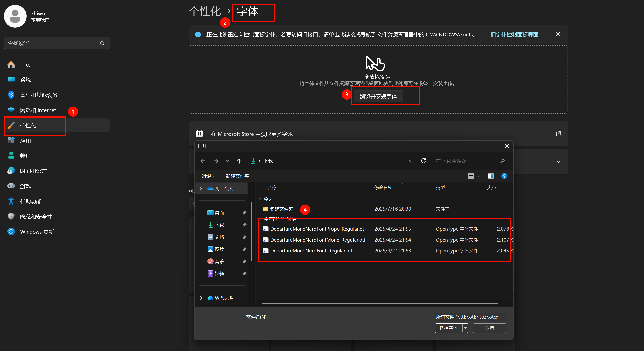Open Microsoft Store 获取更多字体 external link icon
Viewport: 644px width, 351px height.
pyautogui.click(x=558, y=134)
